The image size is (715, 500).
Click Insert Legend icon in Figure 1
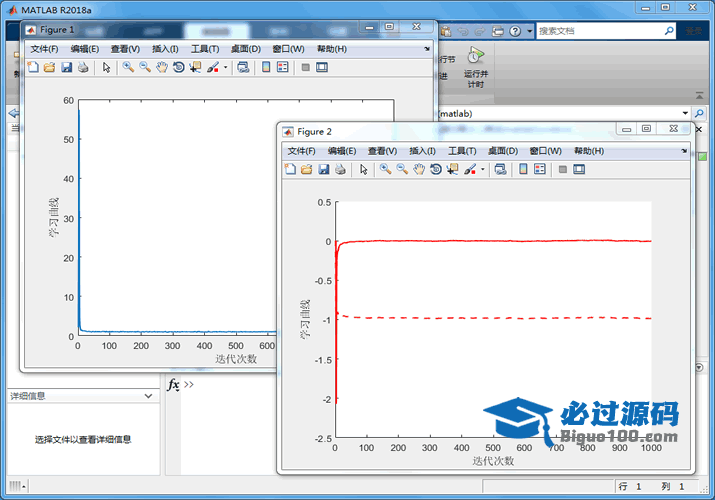point(283,67)
